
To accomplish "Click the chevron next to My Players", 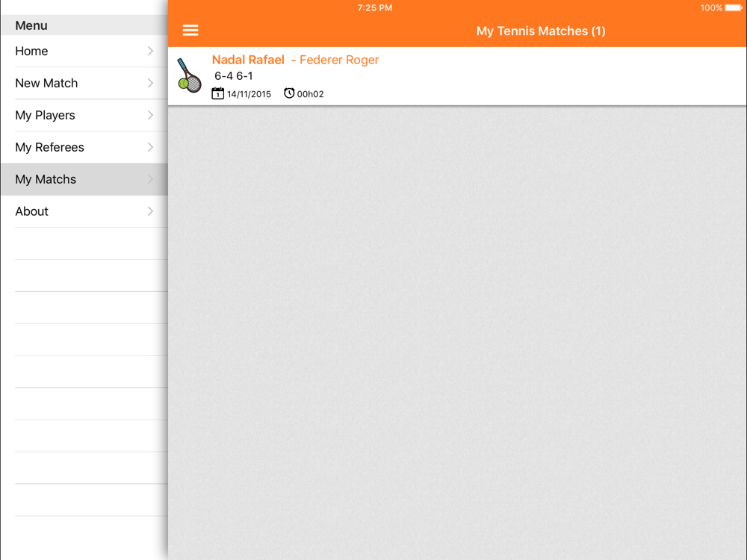I will point(151,115).
